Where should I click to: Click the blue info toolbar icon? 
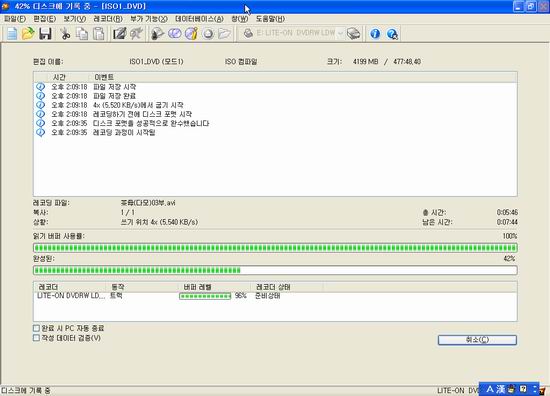(375, 34)
